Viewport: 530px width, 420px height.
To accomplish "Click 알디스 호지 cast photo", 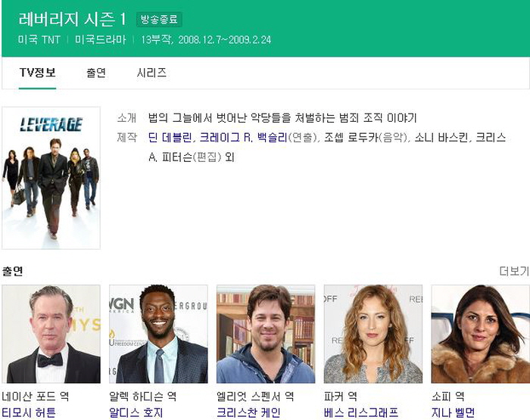I will (158, 334).
